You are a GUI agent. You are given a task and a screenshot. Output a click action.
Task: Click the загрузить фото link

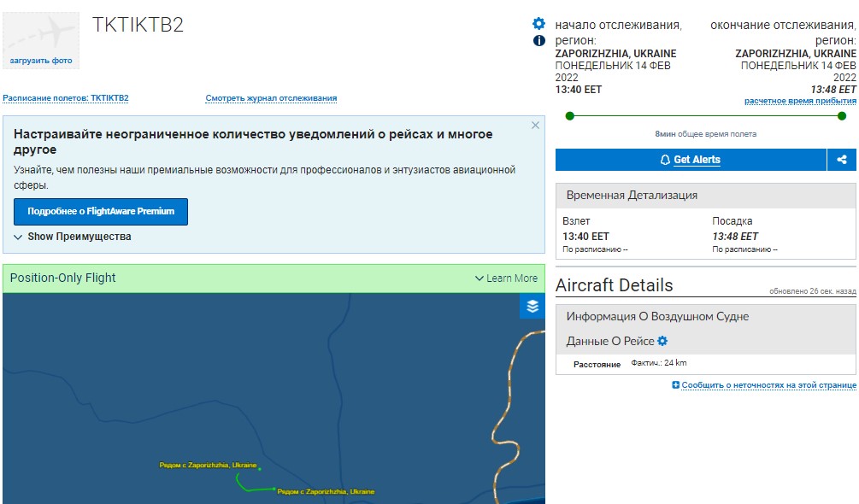(41, 61)
